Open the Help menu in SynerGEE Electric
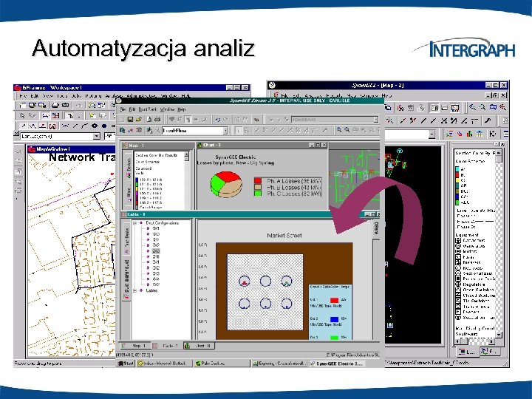Image resolution: width=532 pixels, height=399 pixels. [182, 109]
